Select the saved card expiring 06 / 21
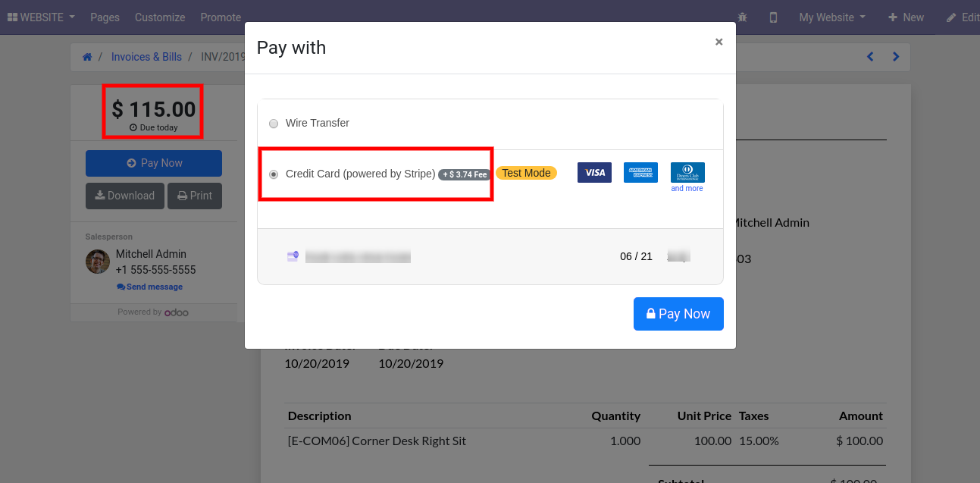This screenshot has height=483, width=980. 490,256
